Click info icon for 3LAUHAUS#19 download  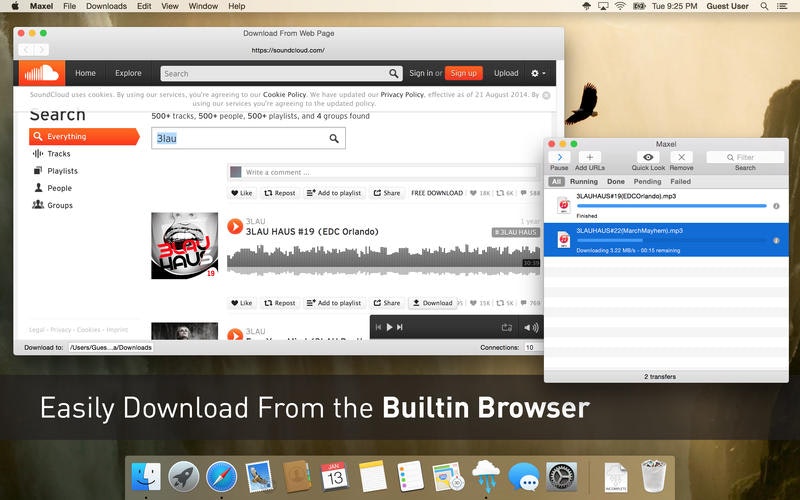click(x=776, y=206)
